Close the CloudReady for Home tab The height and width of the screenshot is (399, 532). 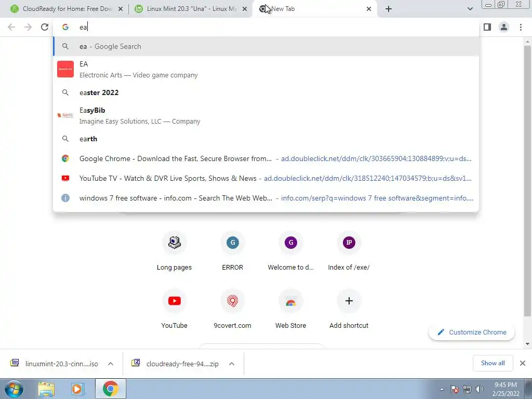click(120, 9)
